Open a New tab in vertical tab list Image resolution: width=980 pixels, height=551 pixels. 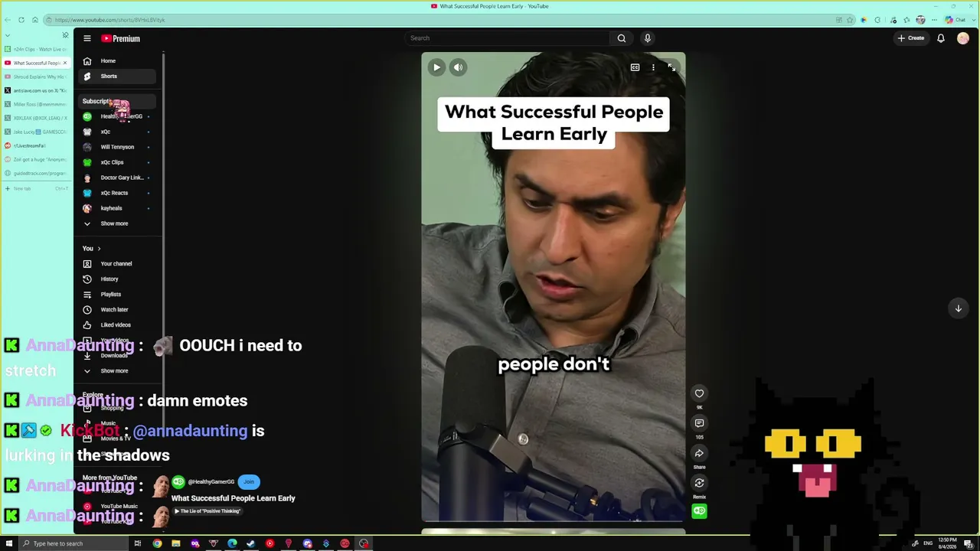tap(36, 188)
